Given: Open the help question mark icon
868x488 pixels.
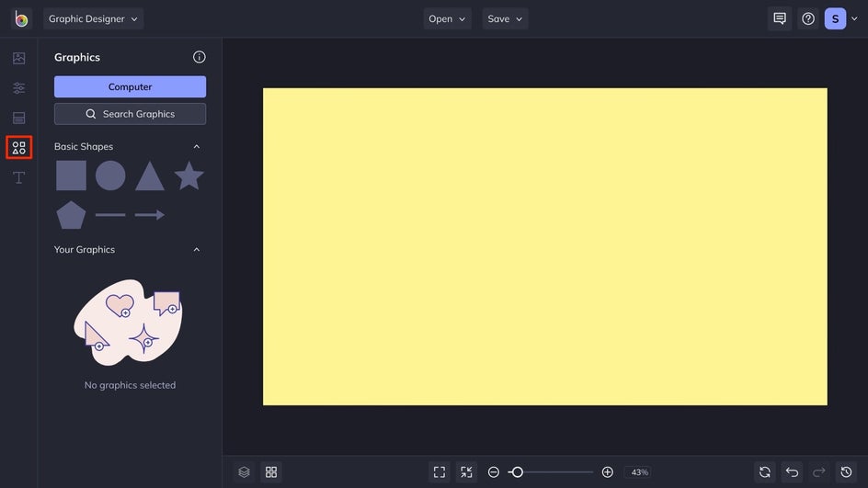Looking at the screenshot, I should pos(808,18).
